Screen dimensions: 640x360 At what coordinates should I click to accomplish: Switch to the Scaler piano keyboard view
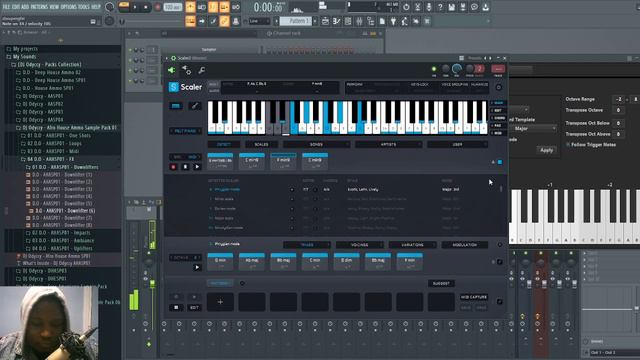click(176, 106)
